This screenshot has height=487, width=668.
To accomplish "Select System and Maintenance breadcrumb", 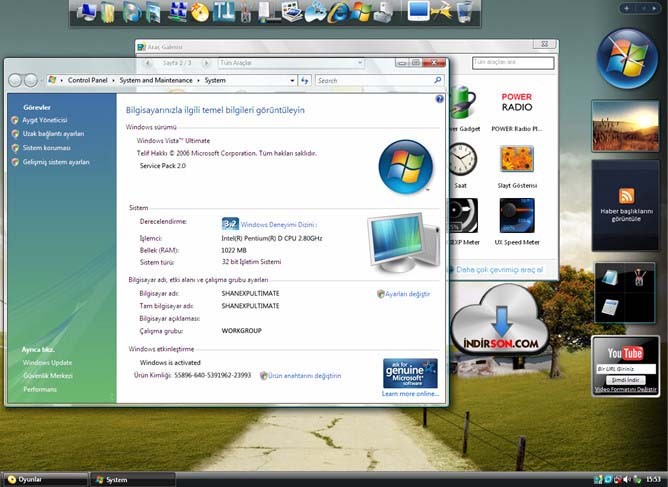I will pyautogui.click(x=156, y=80).
